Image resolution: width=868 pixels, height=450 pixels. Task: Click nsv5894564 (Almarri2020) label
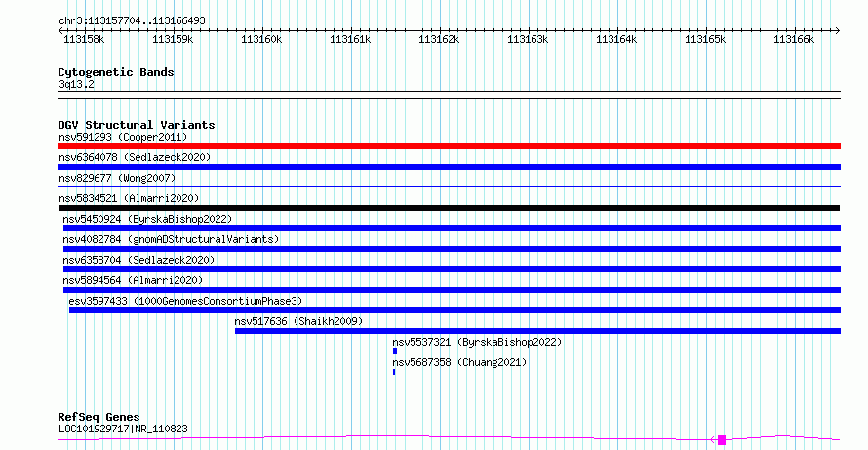pyautogui.click(x=133, y=280)
